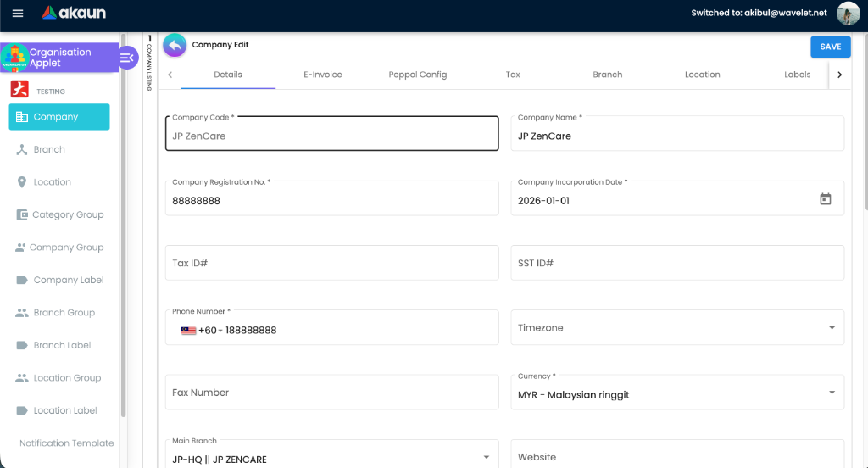Click the Company Label tag icon

21,281
